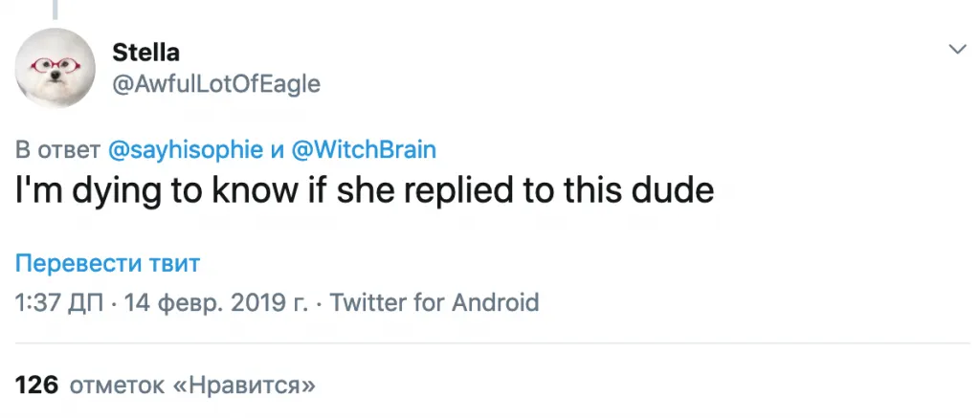Click "Перевести твит" to translate the tweet

coord(108,263)
